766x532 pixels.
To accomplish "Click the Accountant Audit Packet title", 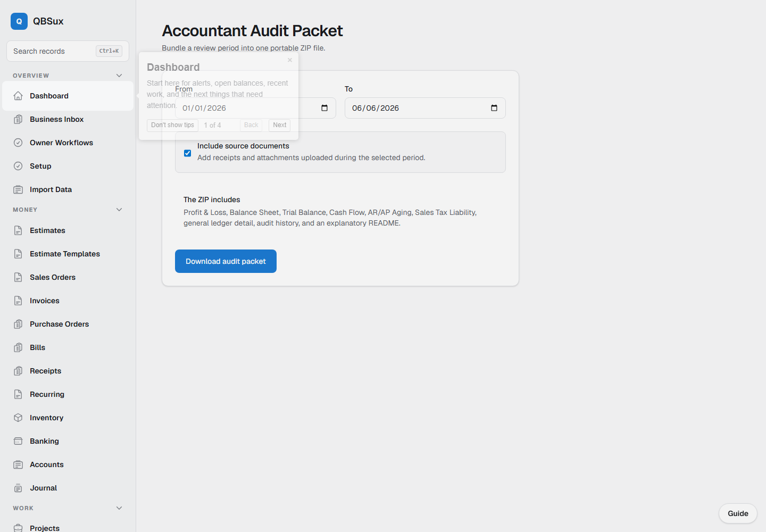I will tap(252, 31).
